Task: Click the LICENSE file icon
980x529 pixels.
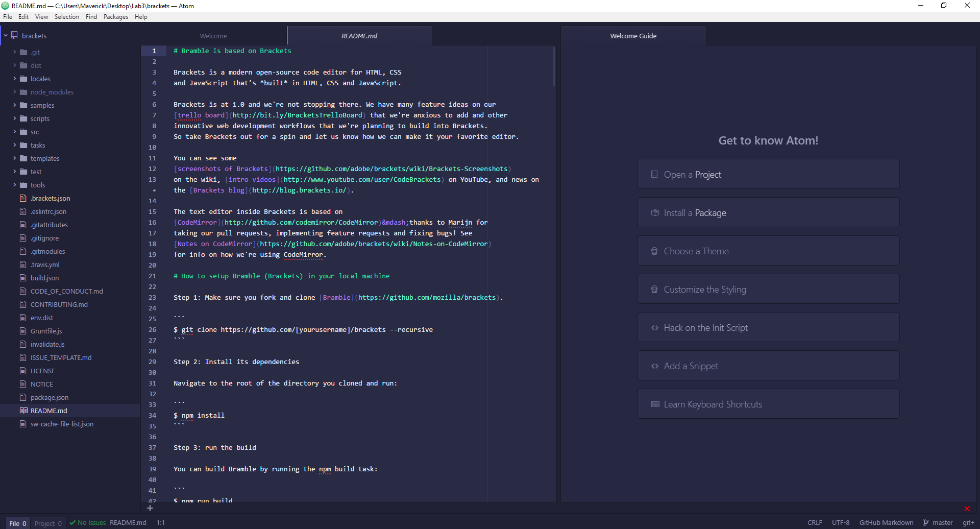Action: pos(23,371)
